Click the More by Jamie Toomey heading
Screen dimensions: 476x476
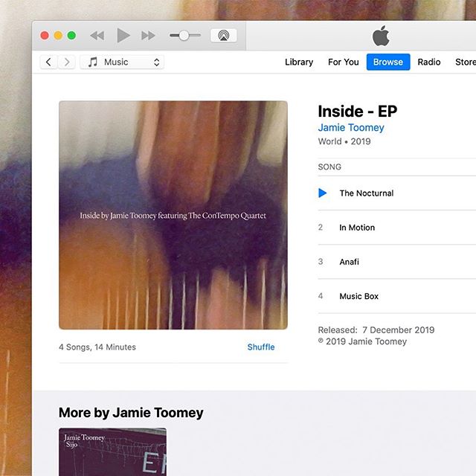pos(131,413)
